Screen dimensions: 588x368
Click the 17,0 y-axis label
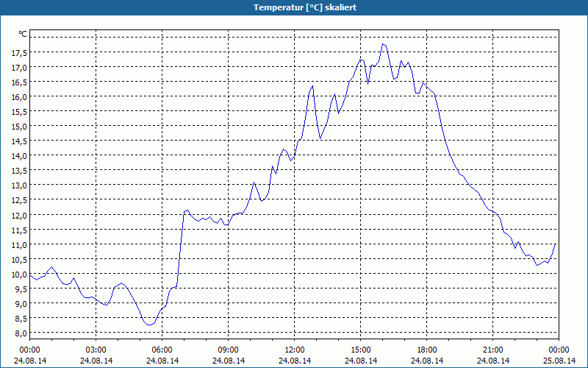(19, 68)
